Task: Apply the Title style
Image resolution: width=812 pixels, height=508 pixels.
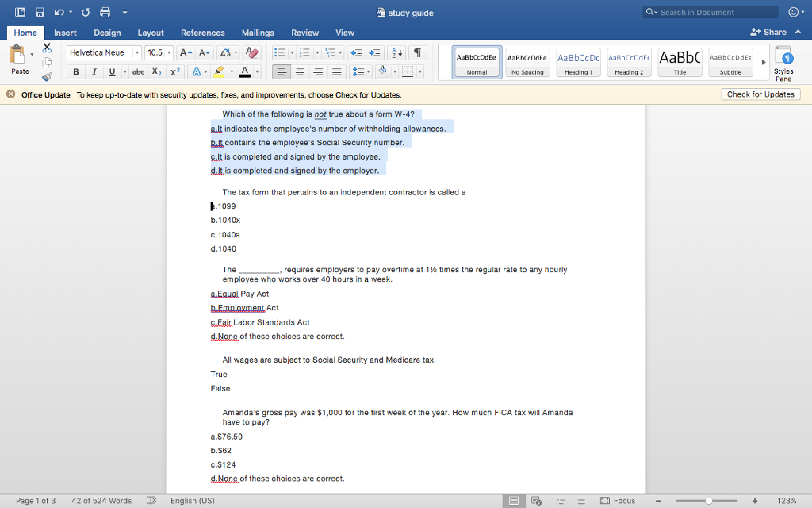Action: click(680, 62)
